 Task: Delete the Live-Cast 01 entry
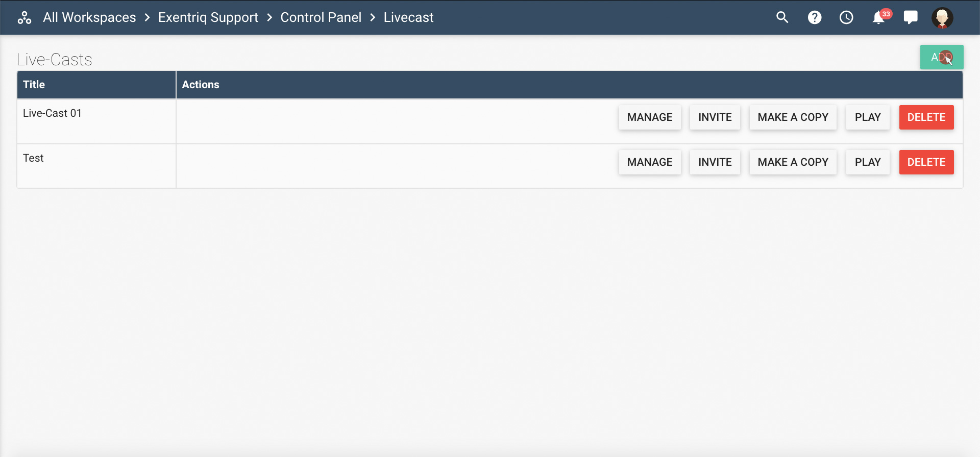(x=926, y=117)
